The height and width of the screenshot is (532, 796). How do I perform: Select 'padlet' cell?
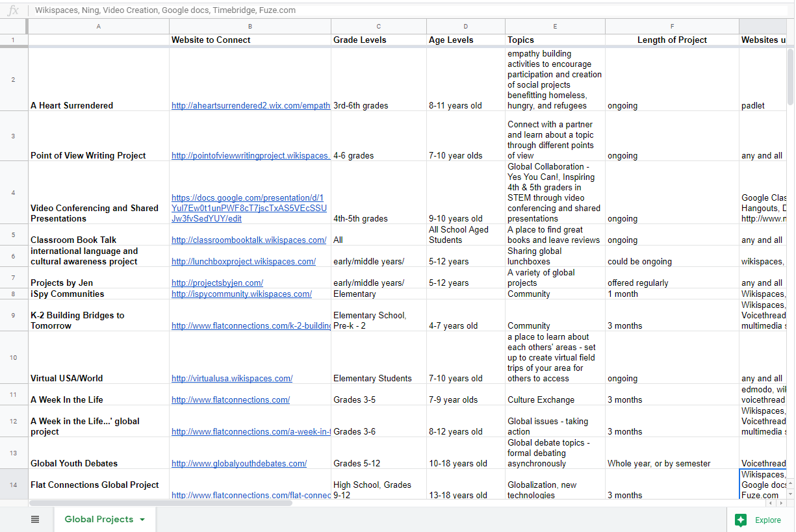[x=763, y=79]
